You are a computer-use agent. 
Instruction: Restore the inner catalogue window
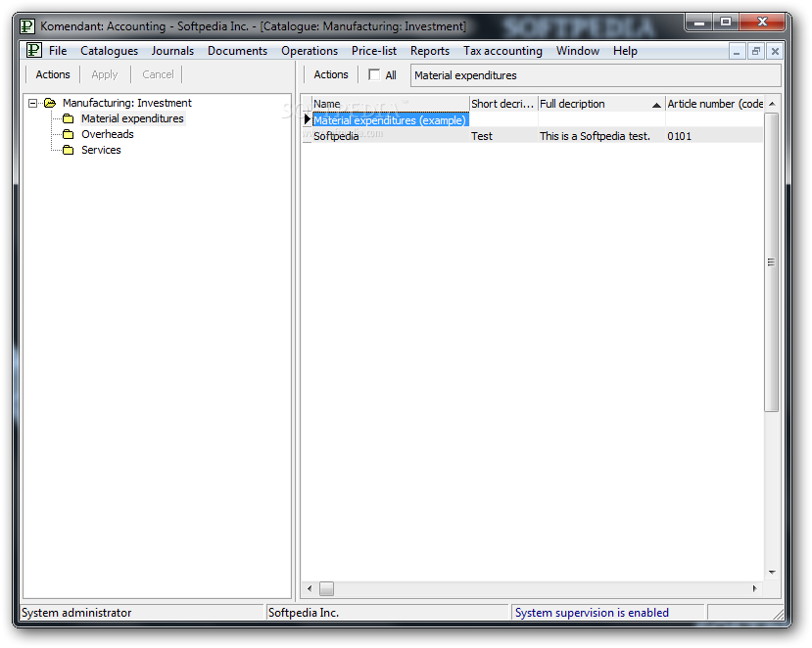click(x=756, y=51)
